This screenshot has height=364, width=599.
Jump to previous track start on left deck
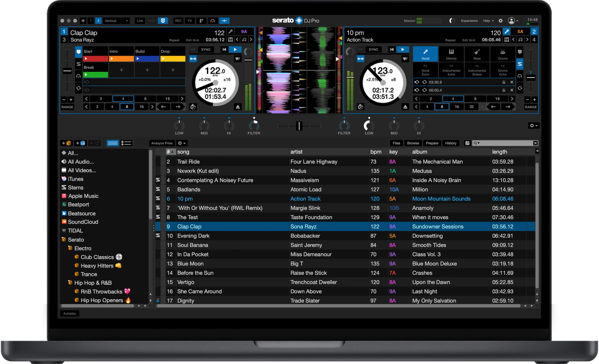pyautogui.click(x=224, y=49)
